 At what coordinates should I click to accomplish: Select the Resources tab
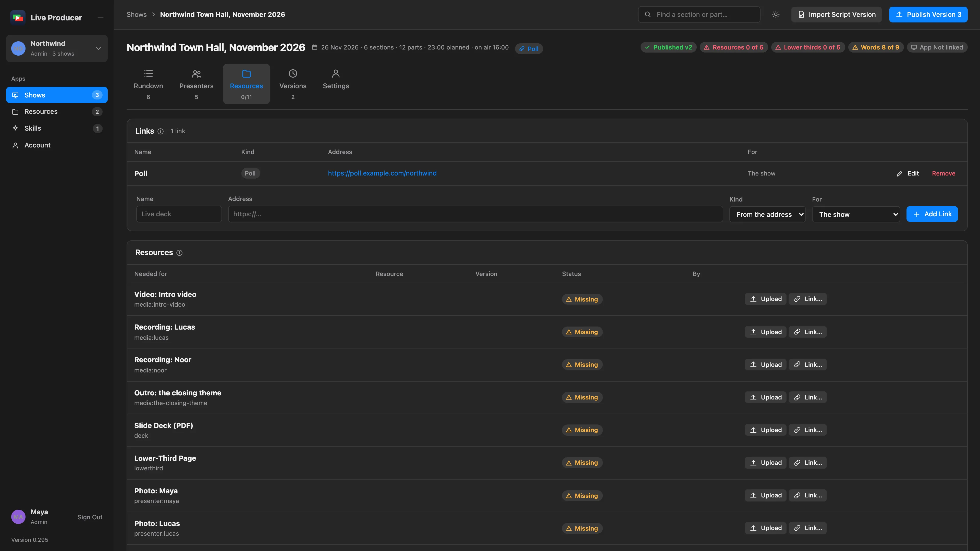coord(247,84)
